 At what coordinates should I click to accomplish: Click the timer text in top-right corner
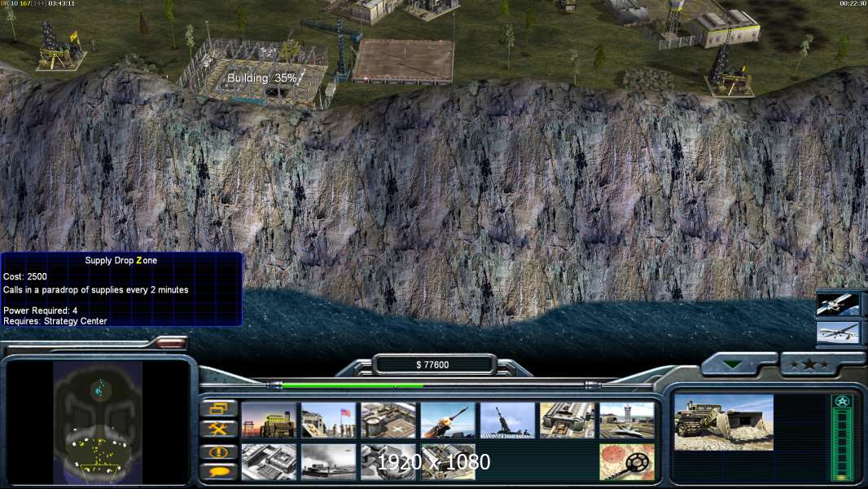click(853, 3)
